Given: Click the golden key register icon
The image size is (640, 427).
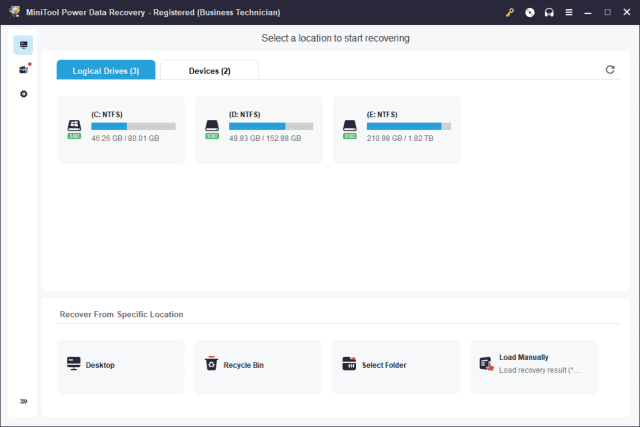Looking at the screenshot, I should pos(510,14).
